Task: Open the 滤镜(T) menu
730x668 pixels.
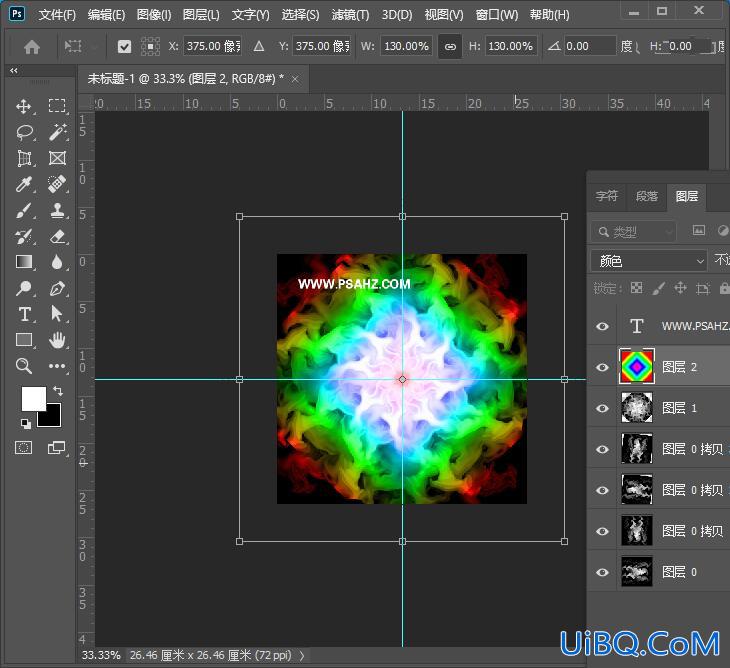Action: 350,15
